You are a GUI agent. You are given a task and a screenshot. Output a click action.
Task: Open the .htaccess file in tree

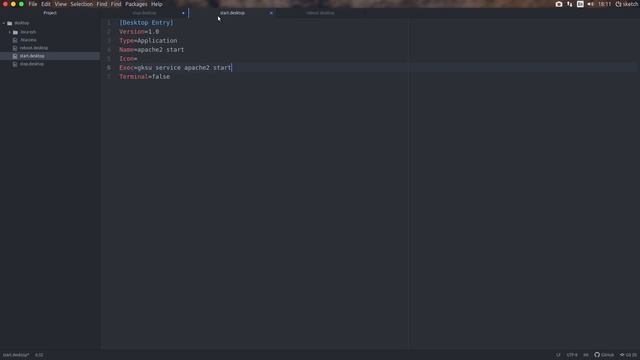[x=28, y=40]
